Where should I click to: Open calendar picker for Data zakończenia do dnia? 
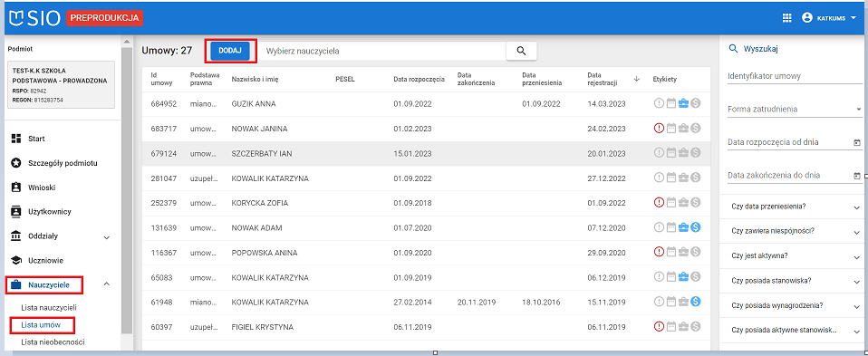point(857,176)
